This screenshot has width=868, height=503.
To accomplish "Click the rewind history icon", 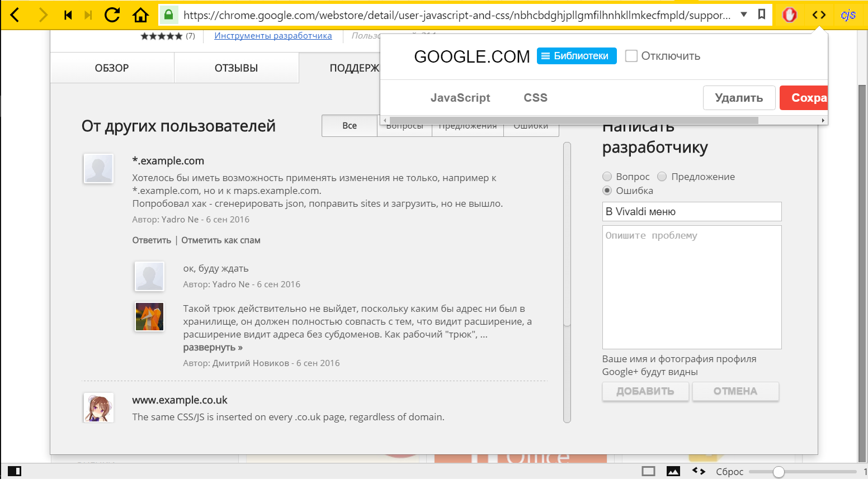I will point(68,15).
